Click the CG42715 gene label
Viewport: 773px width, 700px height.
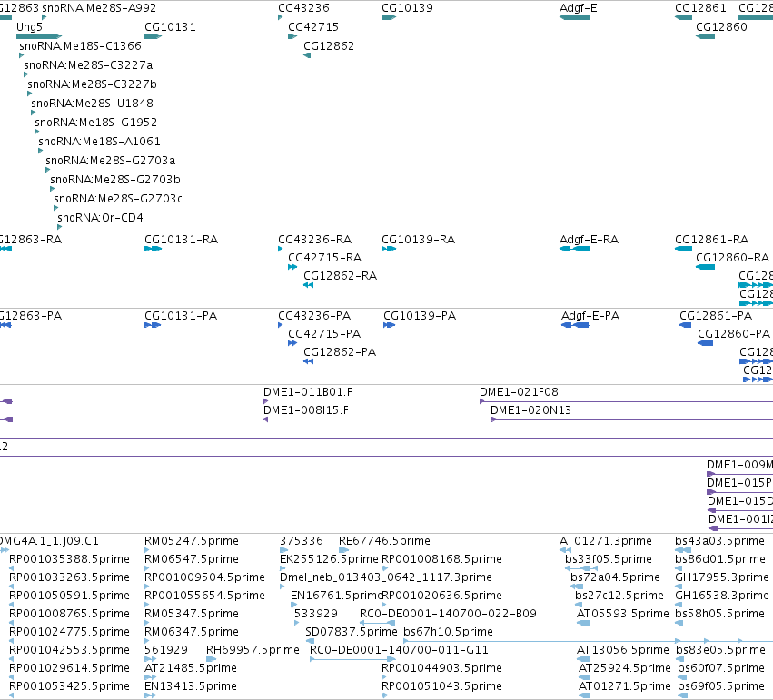(x=313, y=27)
